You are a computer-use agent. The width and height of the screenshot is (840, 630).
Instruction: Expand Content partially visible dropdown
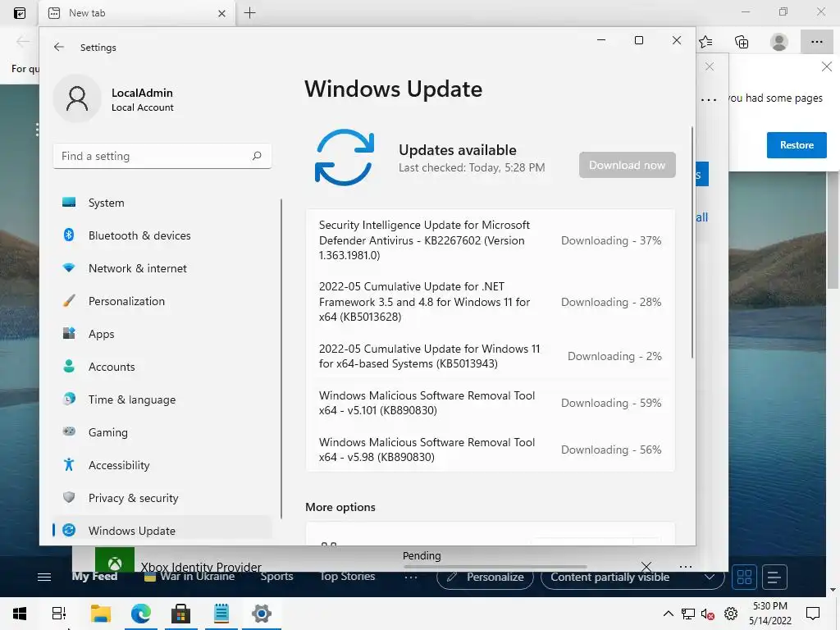pos(632,577)
